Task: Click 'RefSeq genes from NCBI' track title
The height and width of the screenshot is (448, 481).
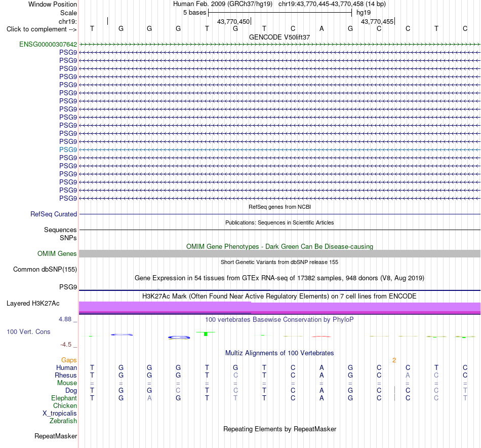Action: pyautogui.click(x=280, y=207)
